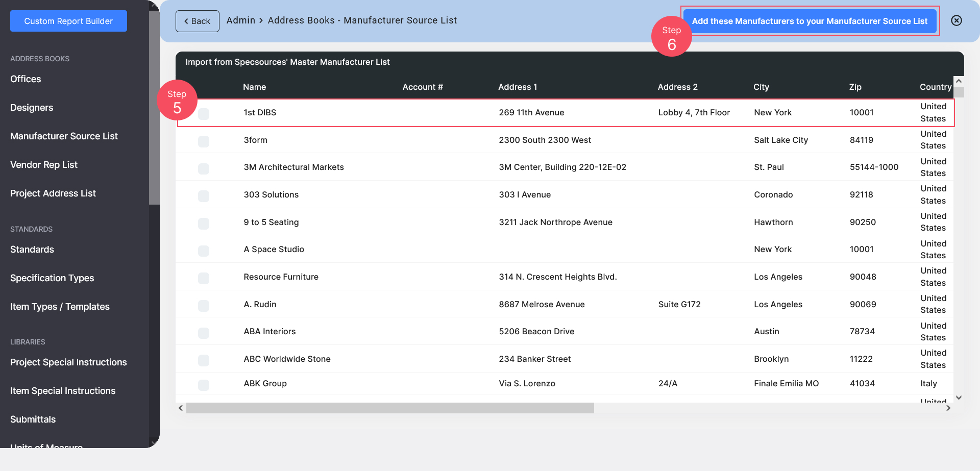Click the 3form name cell
Image resolution: width=980 pixels, height=471 pixels.
coord(255,140)
